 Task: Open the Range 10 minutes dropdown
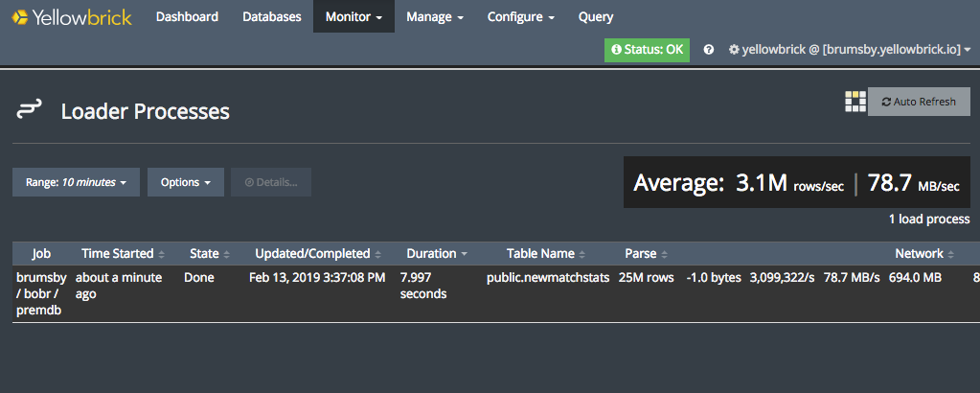pyautogui.click(x=76, y=182)
